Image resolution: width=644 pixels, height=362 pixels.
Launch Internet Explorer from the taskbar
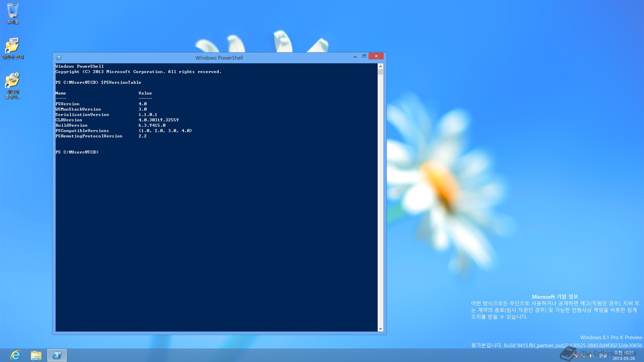(15, 355)
